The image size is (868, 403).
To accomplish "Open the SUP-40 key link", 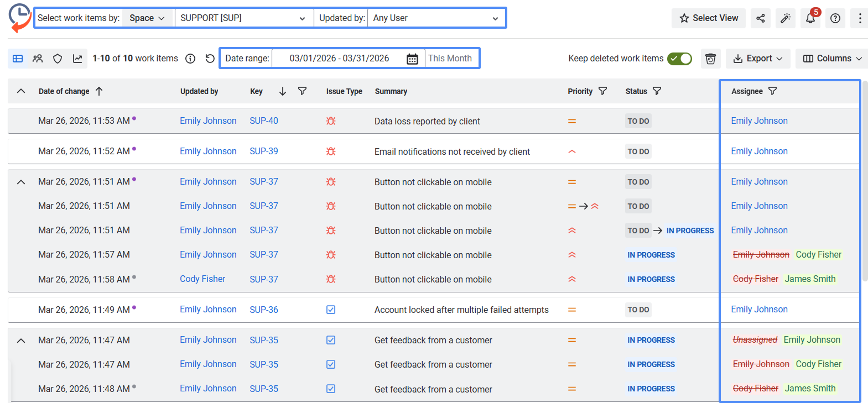I will [x=264, y=121].
